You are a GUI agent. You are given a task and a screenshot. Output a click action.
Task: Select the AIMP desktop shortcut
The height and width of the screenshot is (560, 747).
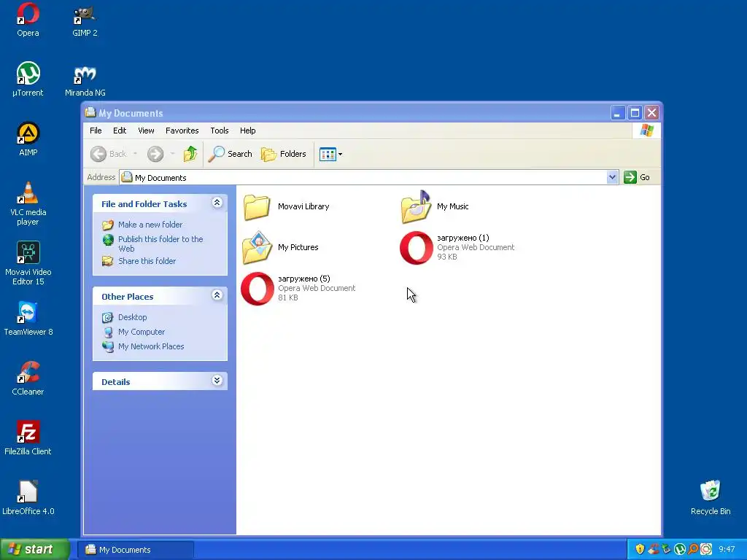pyautogui.click(x=28, y=139)
